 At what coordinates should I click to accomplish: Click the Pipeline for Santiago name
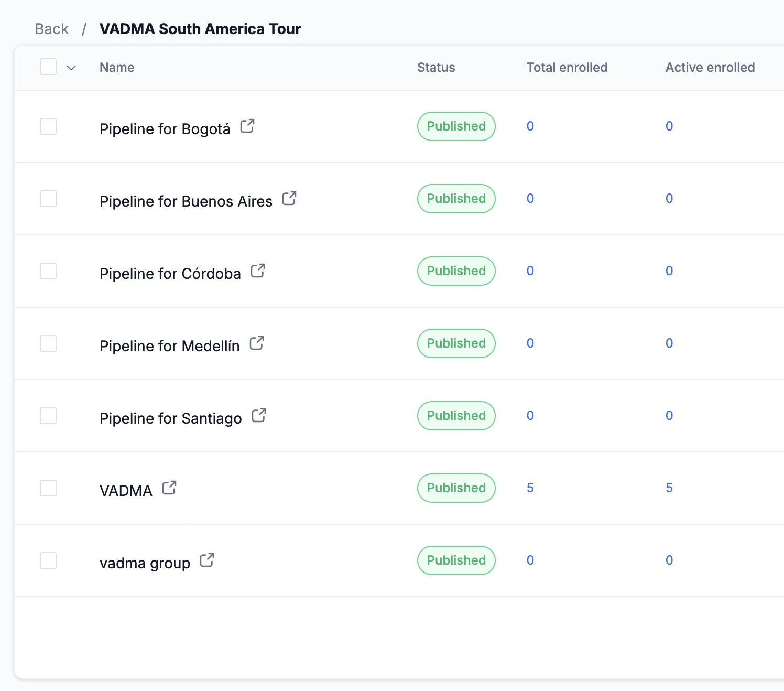tap(171, 418)
